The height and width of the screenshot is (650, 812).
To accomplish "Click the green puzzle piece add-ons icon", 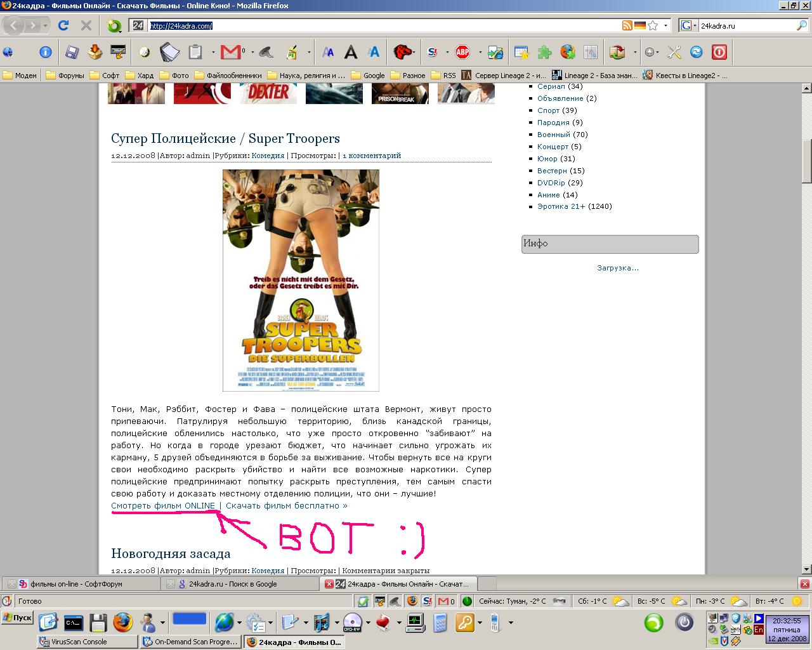I will coord(544,52).
